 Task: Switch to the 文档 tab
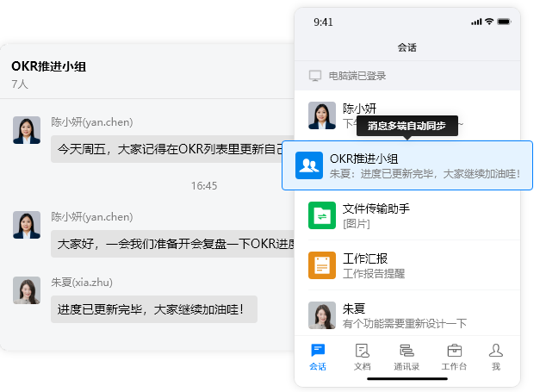tap(363, 357)
